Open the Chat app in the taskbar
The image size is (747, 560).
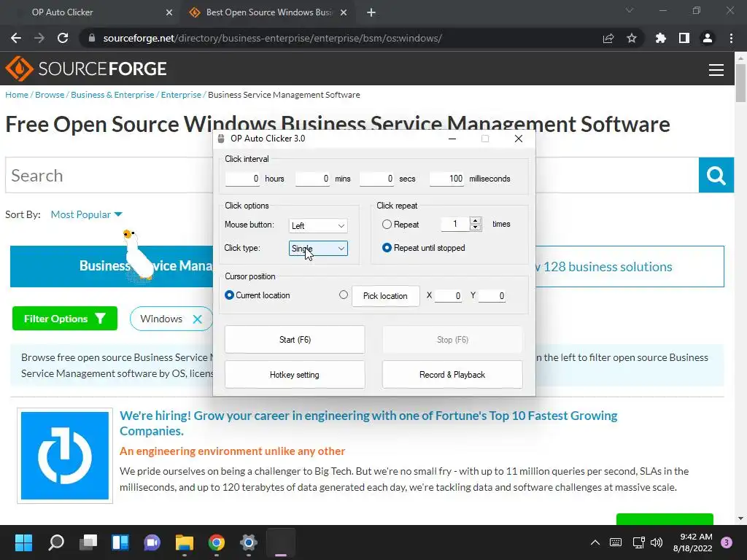click(152, 542)
